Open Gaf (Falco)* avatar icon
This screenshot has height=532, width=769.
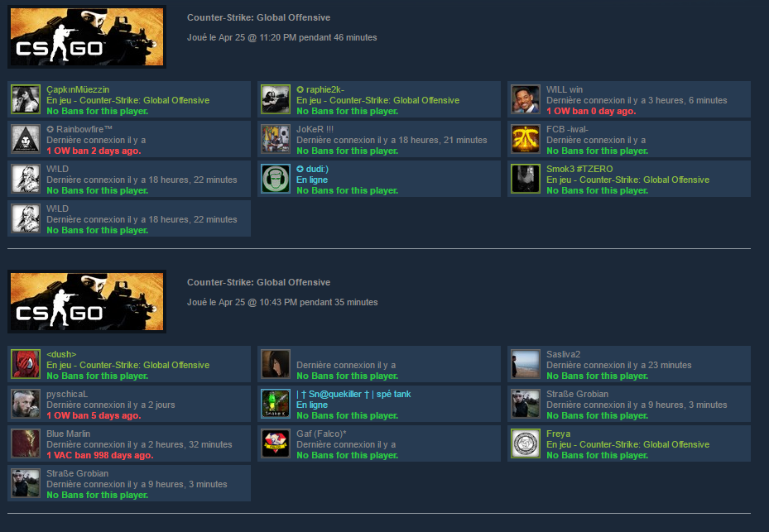[276, 443]
